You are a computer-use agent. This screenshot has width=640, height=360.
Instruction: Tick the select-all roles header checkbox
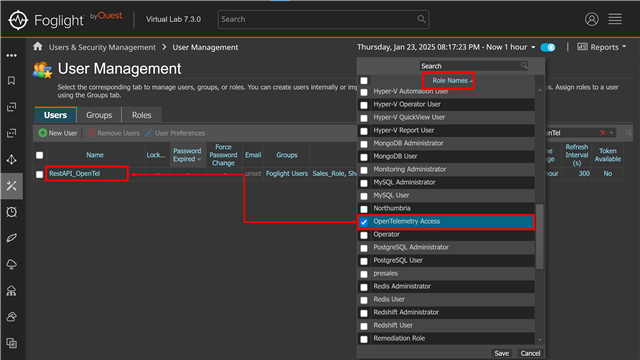364,80
